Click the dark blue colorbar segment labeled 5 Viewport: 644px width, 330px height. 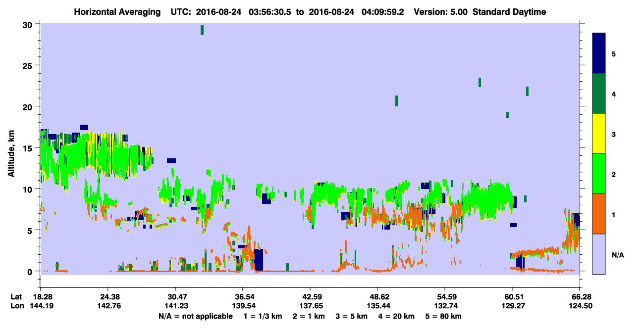(599, 53)
